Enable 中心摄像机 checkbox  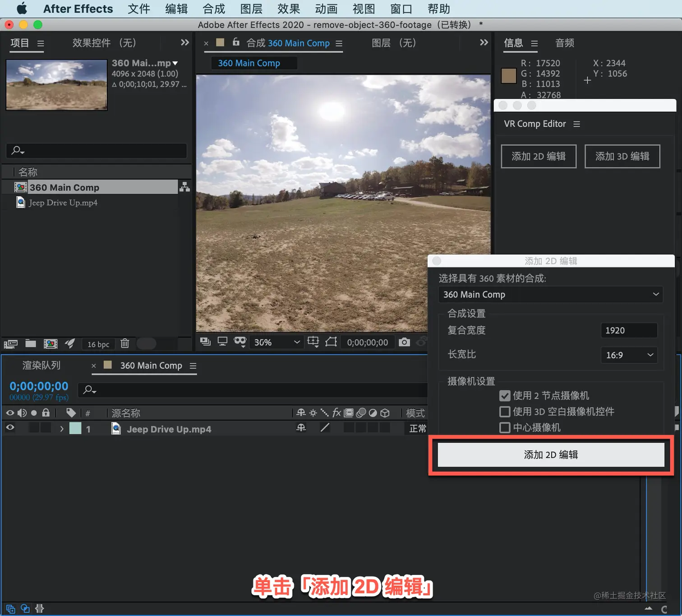click(505, 427)
